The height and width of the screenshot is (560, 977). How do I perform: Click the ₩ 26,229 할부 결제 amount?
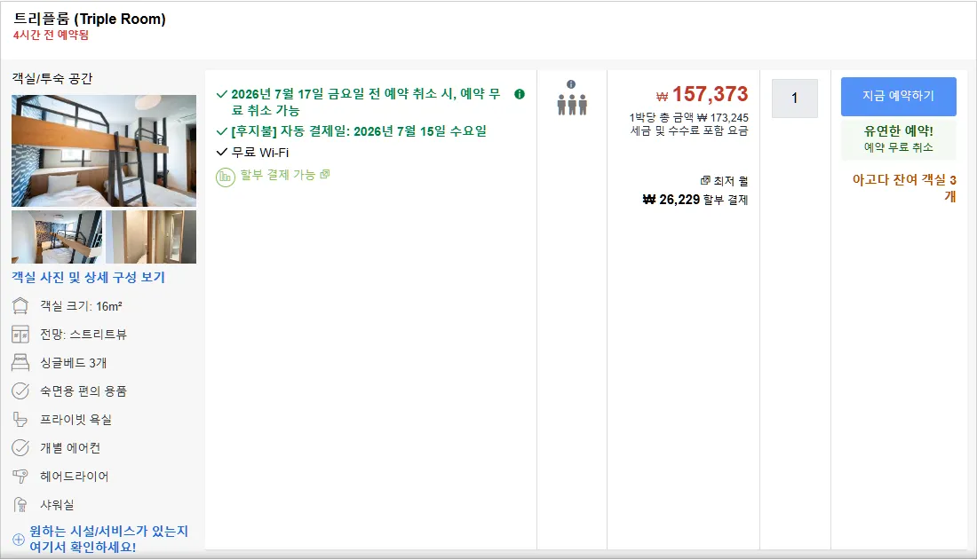tap(695, 200)
